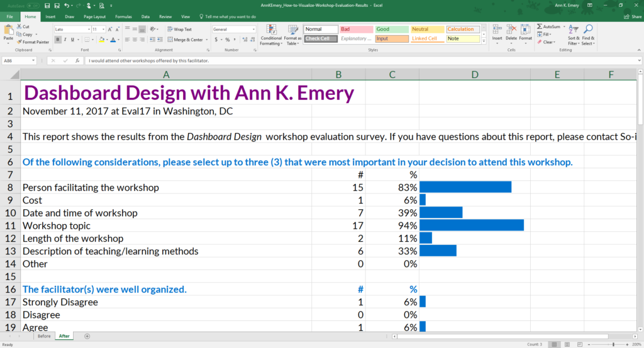Image resolution: width=644 pixels, height=348 pixels.
Task: Click the Share button
Action: [633, 17]
